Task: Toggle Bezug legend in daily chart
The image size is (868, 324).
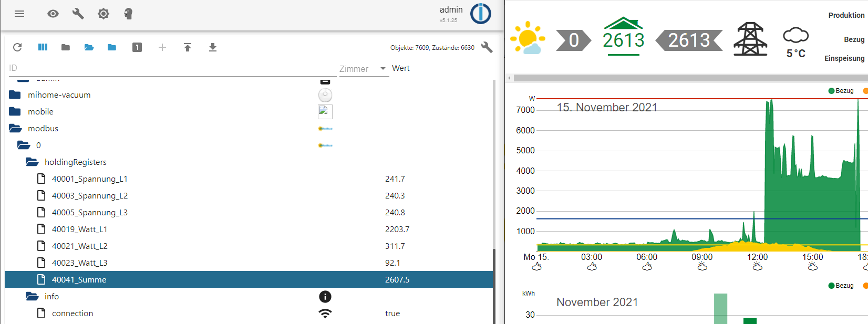Action: (841, 91)
